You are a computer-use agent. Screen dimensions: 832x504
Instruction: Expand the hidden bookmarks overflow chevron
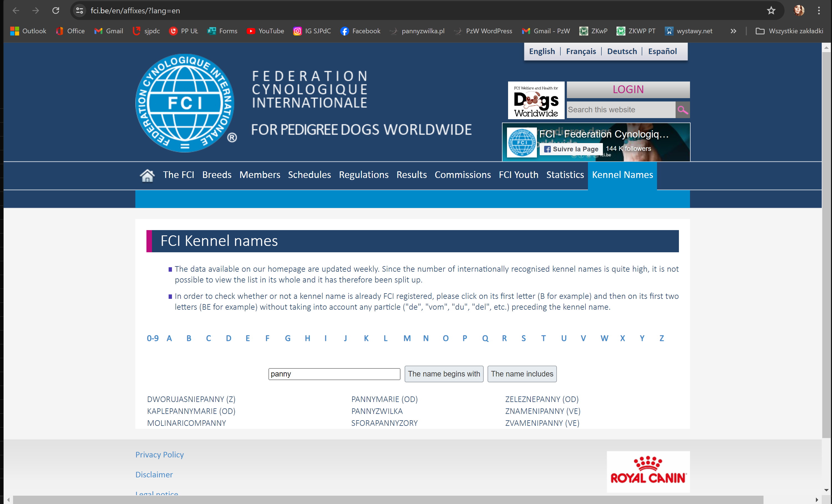pyautogui.click(x=733, y=31)
